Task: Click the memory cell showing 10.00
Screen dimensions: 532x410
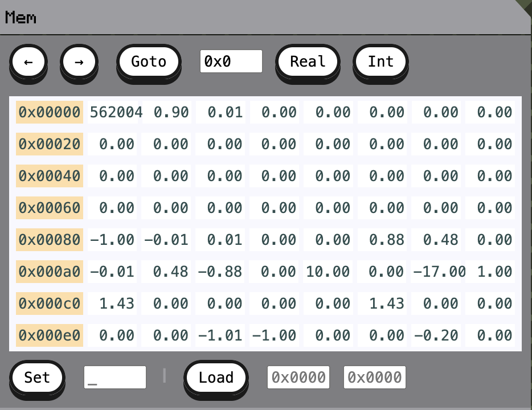Action: (328, 272)
